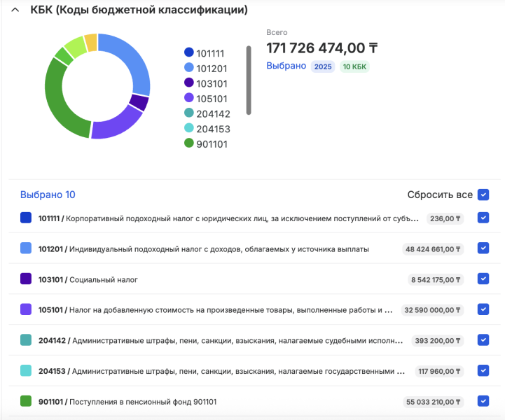Click the legend vertical scrollbar

[248, 80]
